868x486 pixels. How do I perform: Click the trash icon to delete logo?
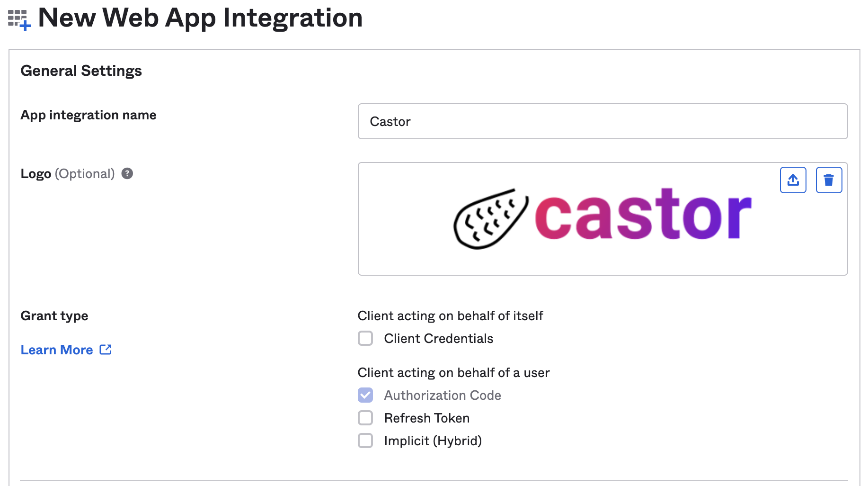pos(828,180)
